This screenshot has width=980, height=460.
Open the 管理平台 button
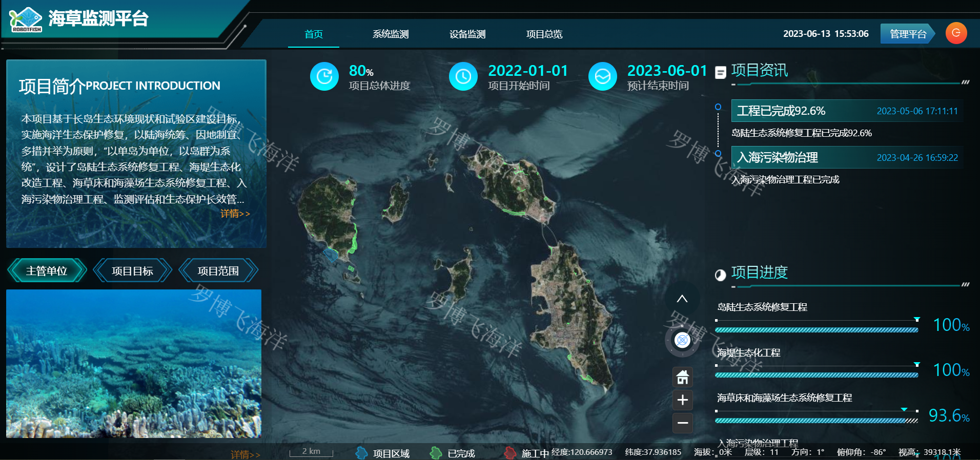pos(908,34)
